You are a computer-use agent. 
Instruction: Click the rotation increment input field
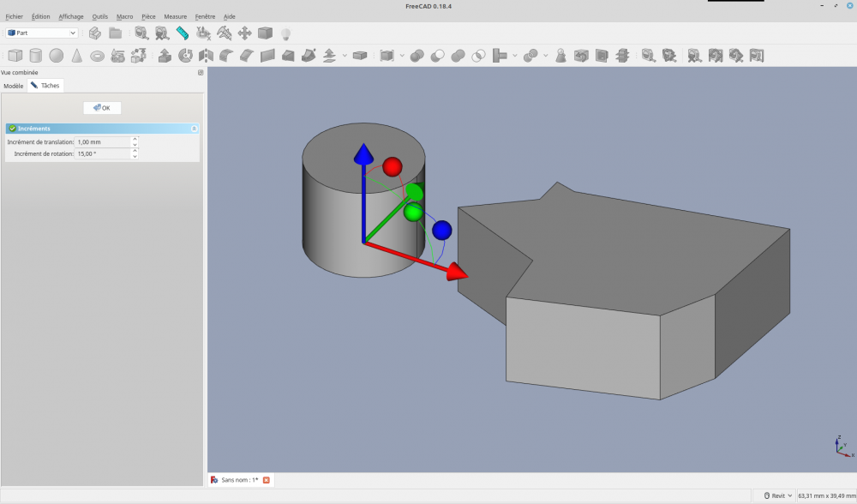103,153
